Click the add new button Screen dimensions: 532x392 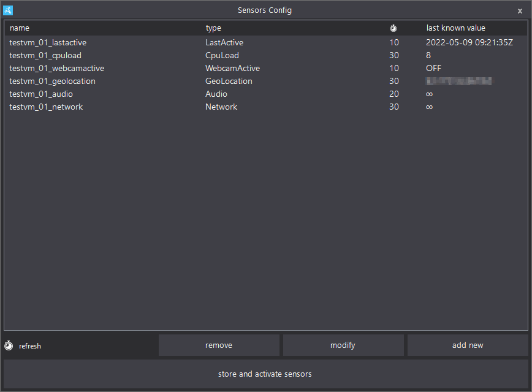pos(468,345)
